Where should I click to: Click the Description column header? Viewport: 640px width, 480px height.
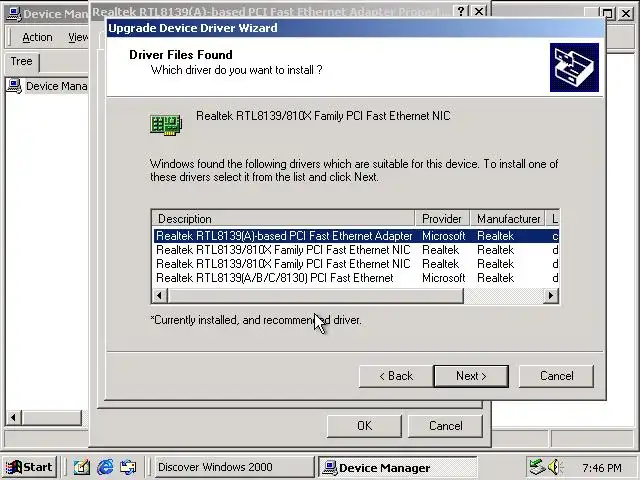click(283, 219)
